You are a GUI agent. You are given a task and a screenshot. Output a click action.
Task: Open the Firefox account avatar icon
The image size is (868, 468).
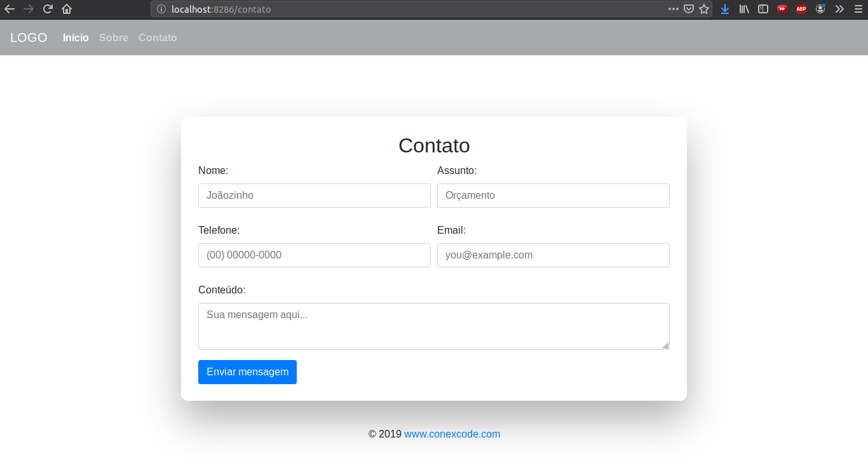[820, 9]
